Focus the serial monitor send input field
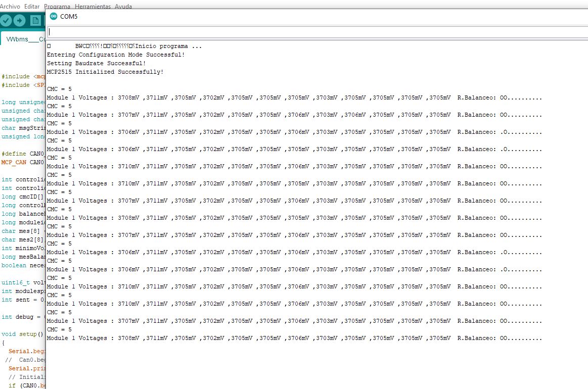This screenshot has width=588, height=389. pyautogui.click(x=318, y=32)
